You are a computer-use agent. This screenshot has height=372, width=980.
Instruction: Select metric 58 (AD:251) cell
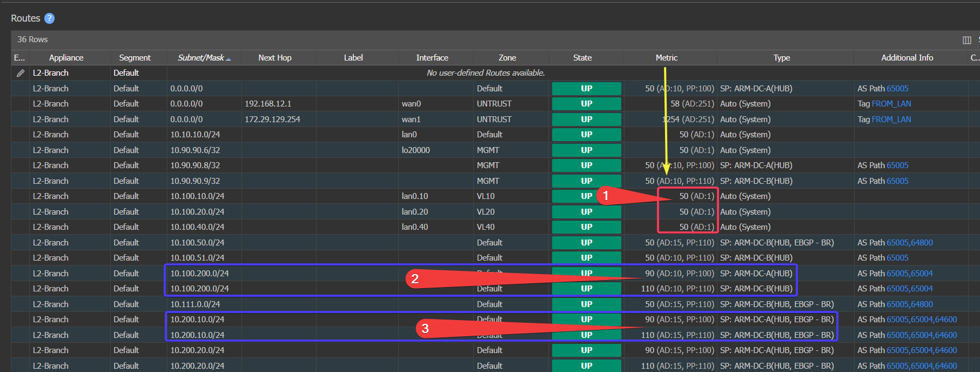tap(670, 104)
